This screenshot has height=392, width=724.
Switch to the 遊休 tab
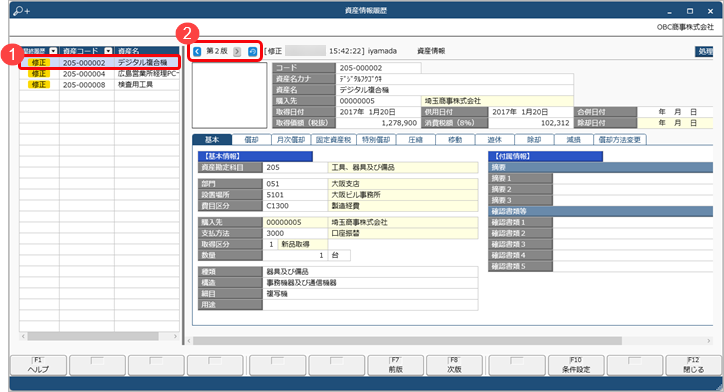(x=495, y=139)
